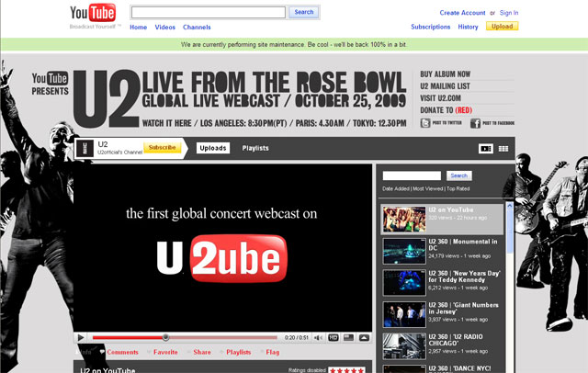Toggle HD quality on the player
This screenshot has width=588, height=373.
(x=333, y=338)
